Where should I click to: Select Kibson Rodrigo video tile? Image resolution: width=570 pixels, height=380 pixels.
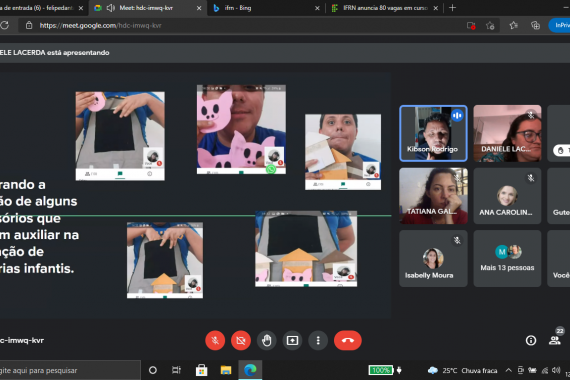(x=433, y=133)
